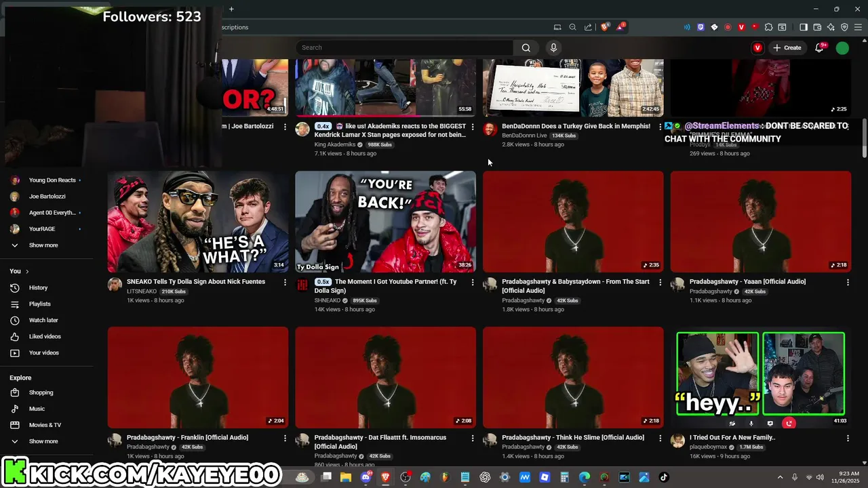Open taskbar volume speaker icon
The width and height of the screenshot is (868, 488).
tap(820, 477)
